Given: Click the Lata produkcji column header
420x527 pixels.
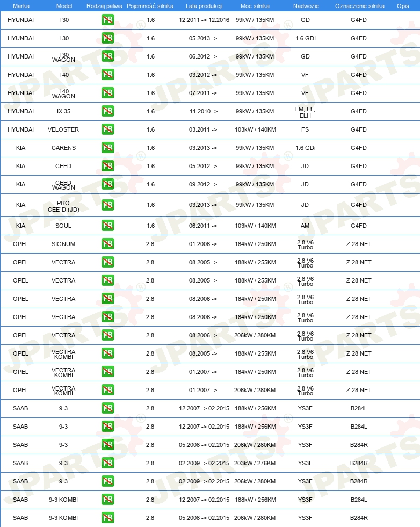Looking at the screenshot, I should coord(204,6).
